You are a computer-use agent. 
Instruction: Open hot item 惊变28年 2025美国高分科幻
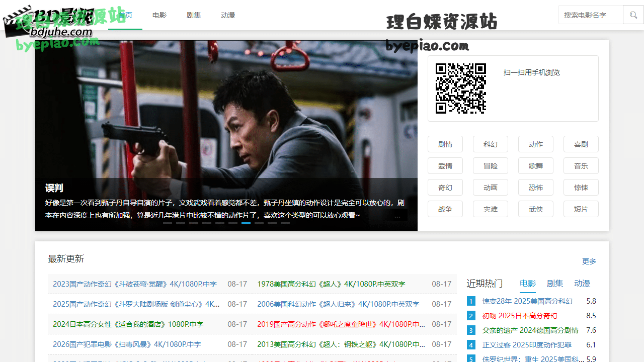coord(527,301)
